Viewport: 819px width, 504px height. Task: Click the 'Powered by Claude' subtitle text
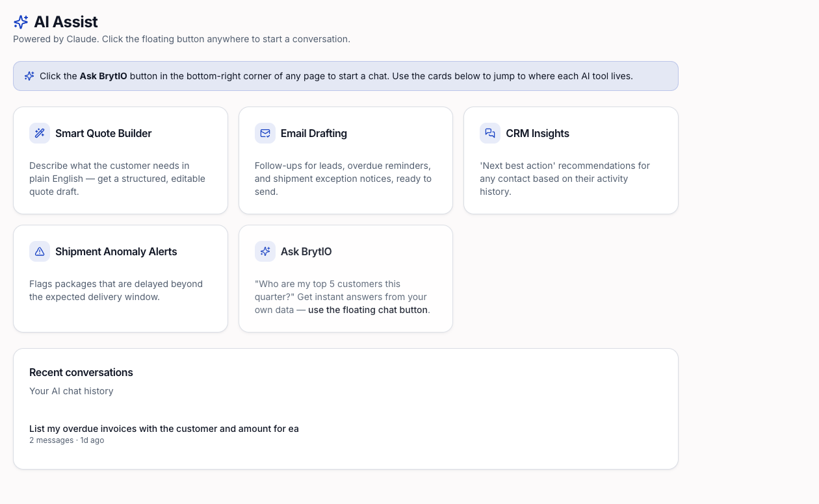pos(181,39)
